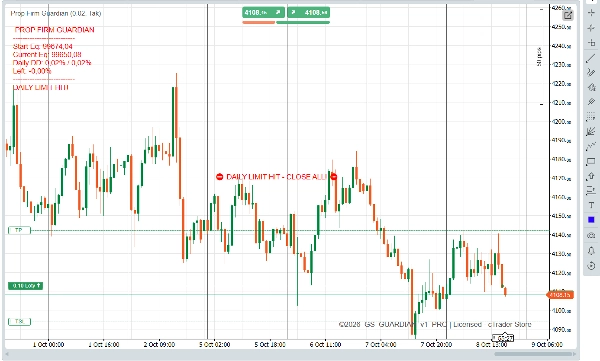Click the 4200 price axis label
Screen dimensions: 600x361
tap(561, 122)
